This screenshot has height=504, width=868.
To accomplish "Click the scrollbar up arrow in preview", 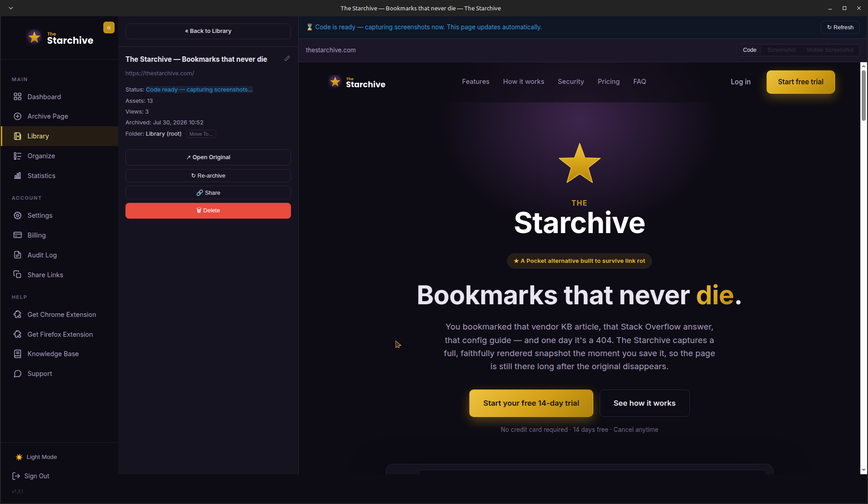I will (863, 66).
